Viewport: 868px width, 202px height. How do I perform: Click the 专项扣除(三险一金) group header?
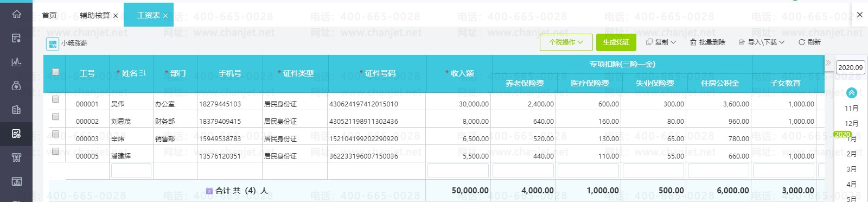[x=622, y=64]
